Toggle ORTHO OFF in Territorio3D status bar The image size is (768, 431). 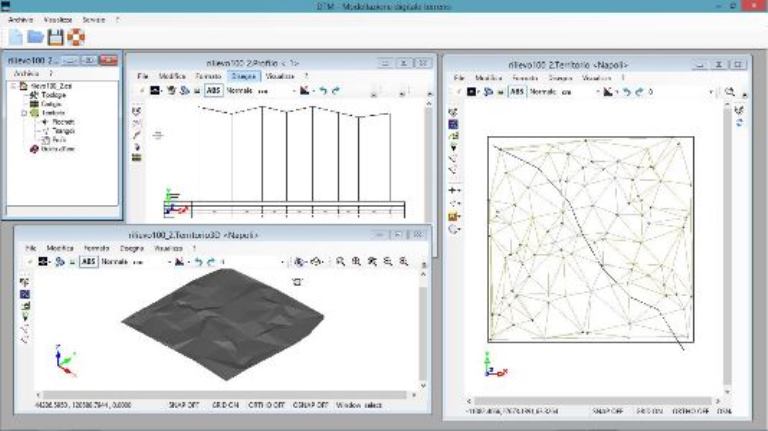265,406
